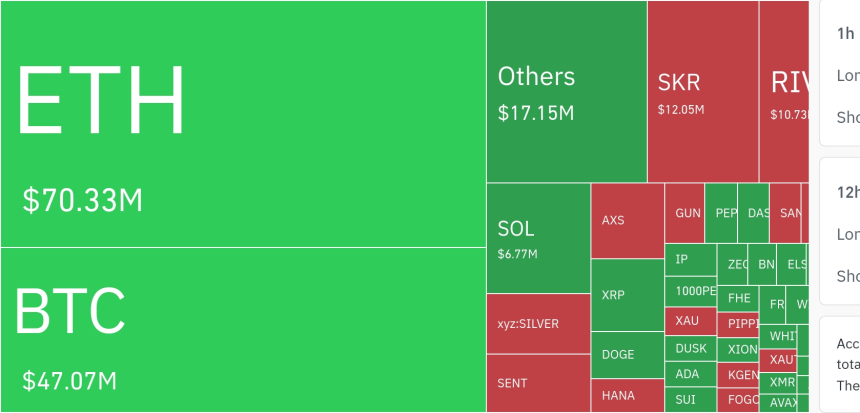Select the BTC heatmap block
Screen dimensions: 860x413
pyautogui.click(x=243, y=330)
